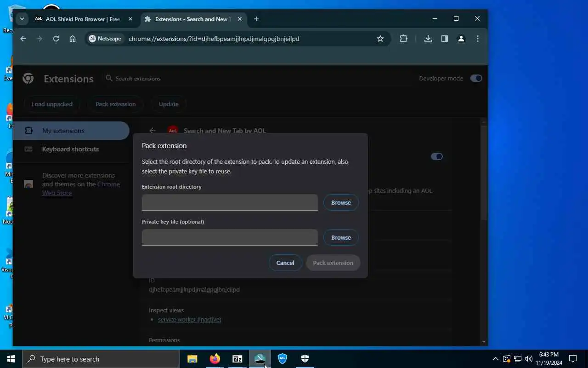Open the service worker (Inactive) link
The image size is (588, 368).
point(189,319)
